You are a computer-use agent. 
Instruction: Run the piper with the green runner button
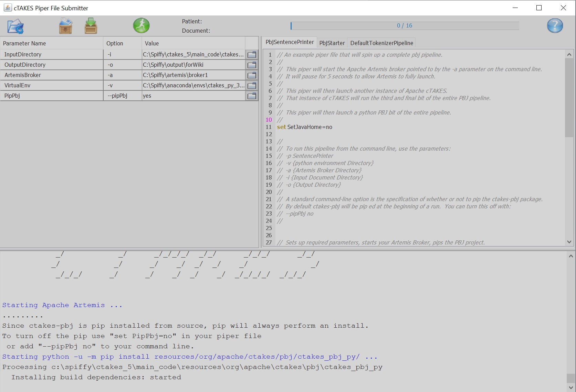(x=141, y=26)
